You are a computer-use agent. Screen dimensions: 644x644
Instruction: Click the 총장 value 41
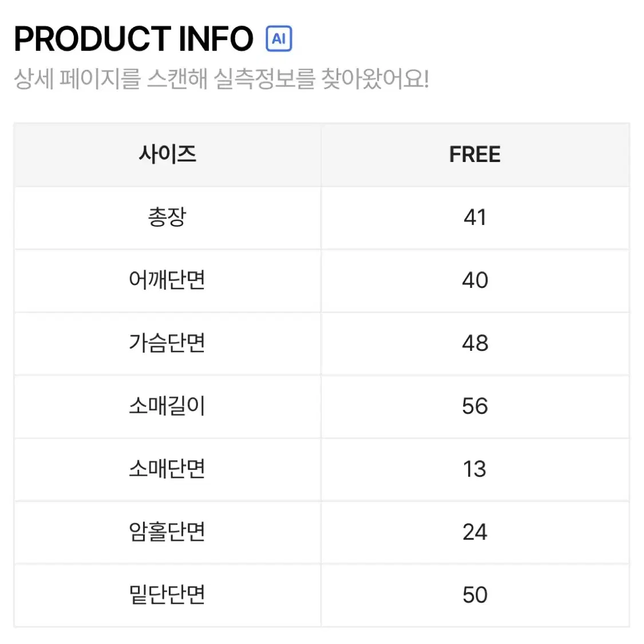point(475,218)
